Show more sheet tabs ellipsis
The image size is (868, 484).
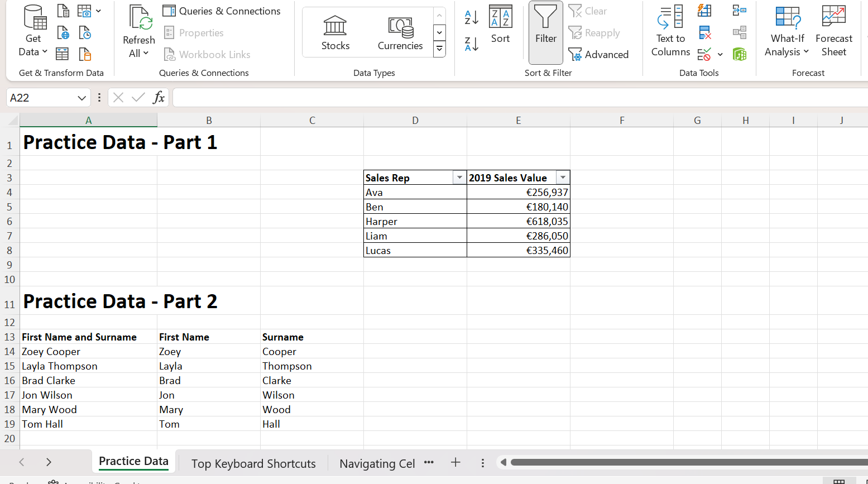pos(429,462)
